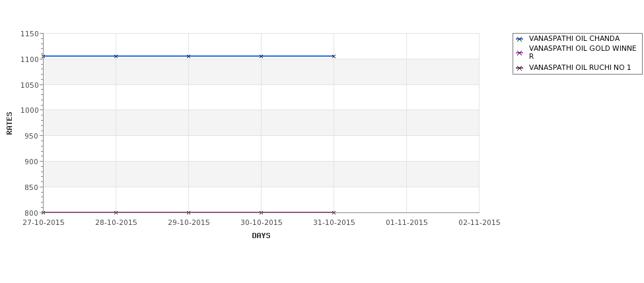Click the 02-11-2015 date axis label
The height and width of the screenshot is (283, 644).
coord(480,223)
